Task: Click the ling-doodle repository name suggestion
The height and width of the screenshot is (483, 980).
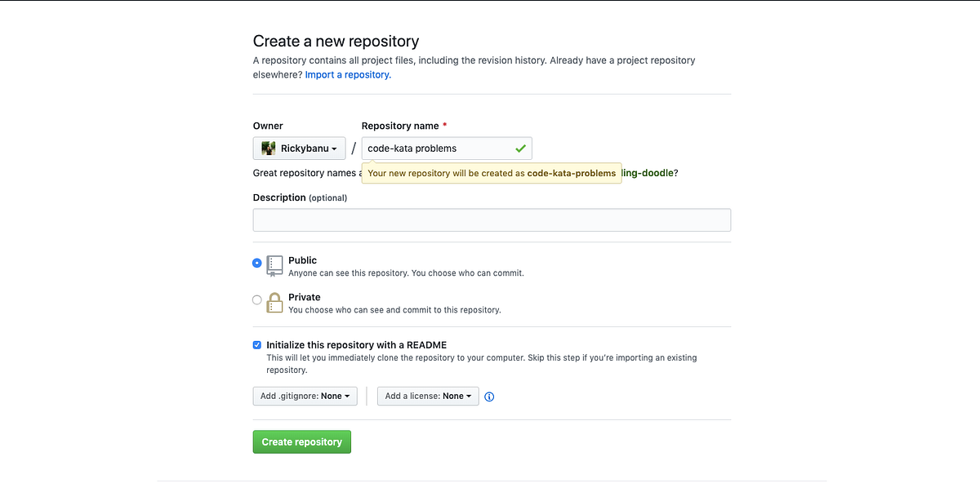Action: [x=648, y=172]
